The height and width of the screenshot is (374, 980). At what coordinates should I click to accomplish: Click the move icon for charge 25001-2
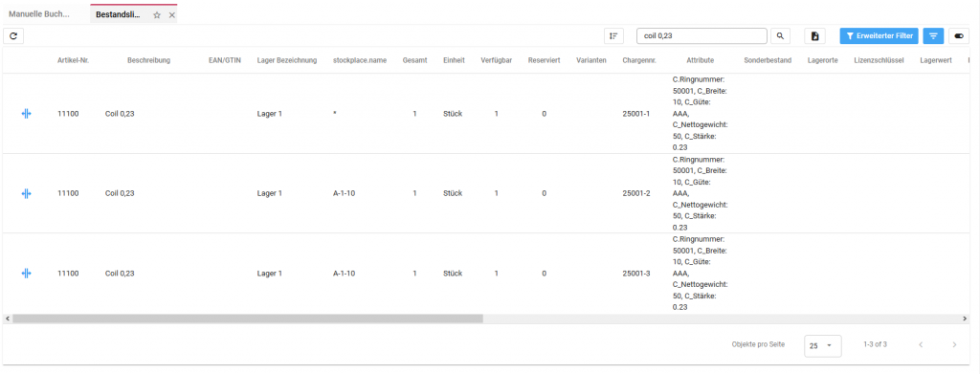(x=26, y=193)
